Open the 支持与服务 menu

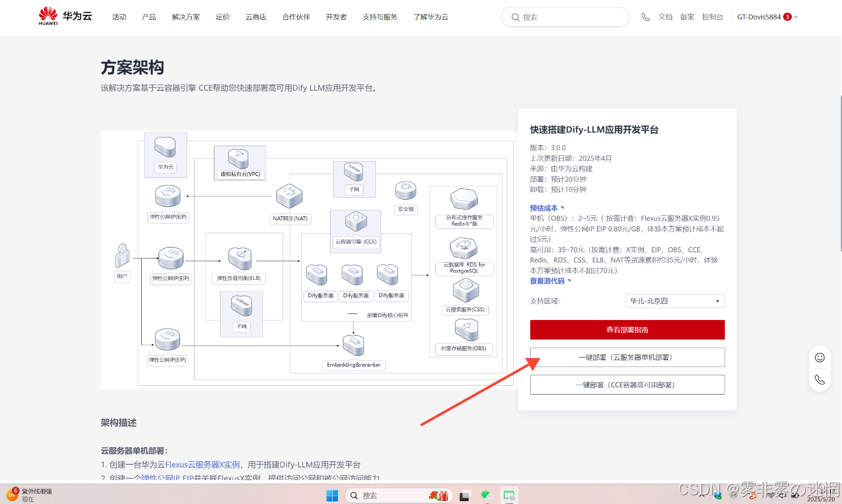380,17
